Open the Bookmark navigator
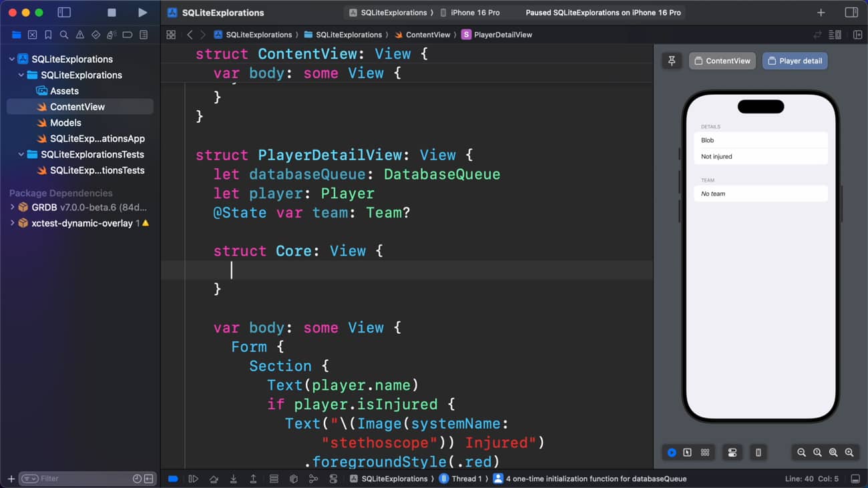Screen dimensions: 868x488 coord(48,35)
